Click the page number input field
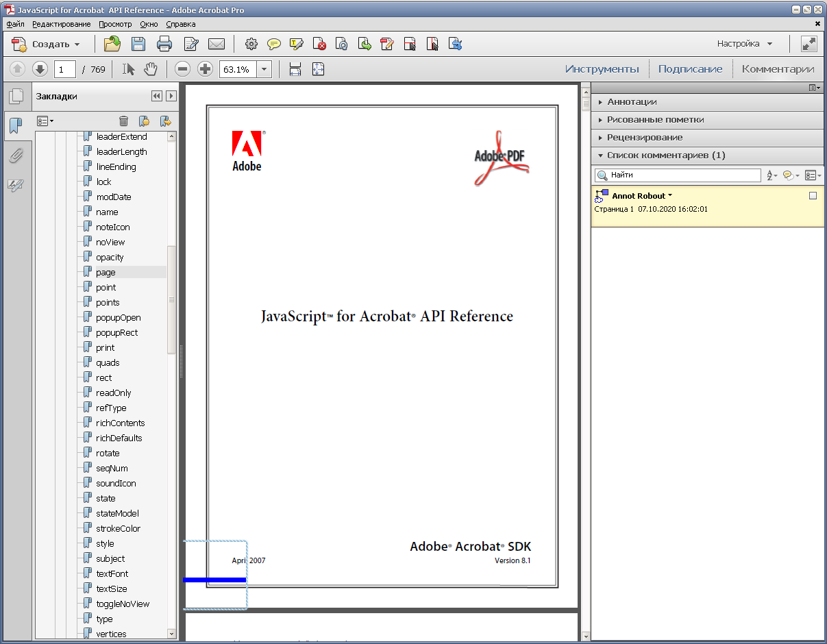The image size is (827, 644). point(64,69)
